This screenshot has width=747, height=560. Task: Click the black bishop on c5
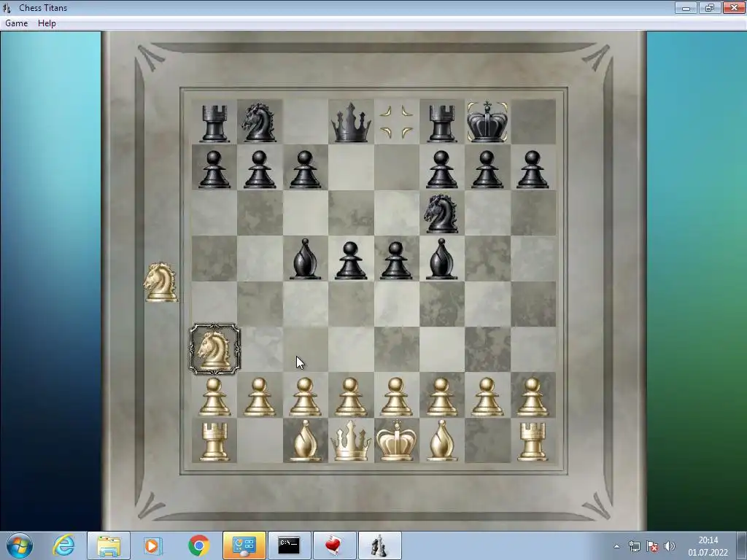(x=306, y=259)
